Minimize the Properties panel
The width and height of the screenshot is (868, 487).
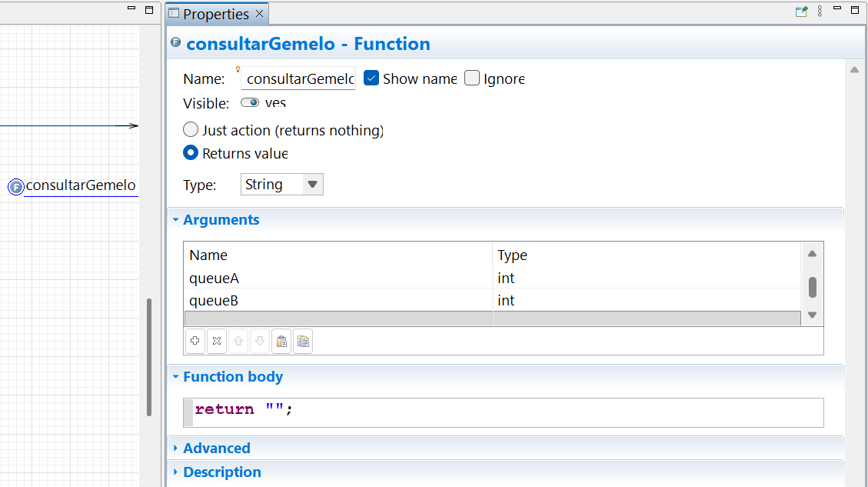pyautogui.click(x=837, y=8)
